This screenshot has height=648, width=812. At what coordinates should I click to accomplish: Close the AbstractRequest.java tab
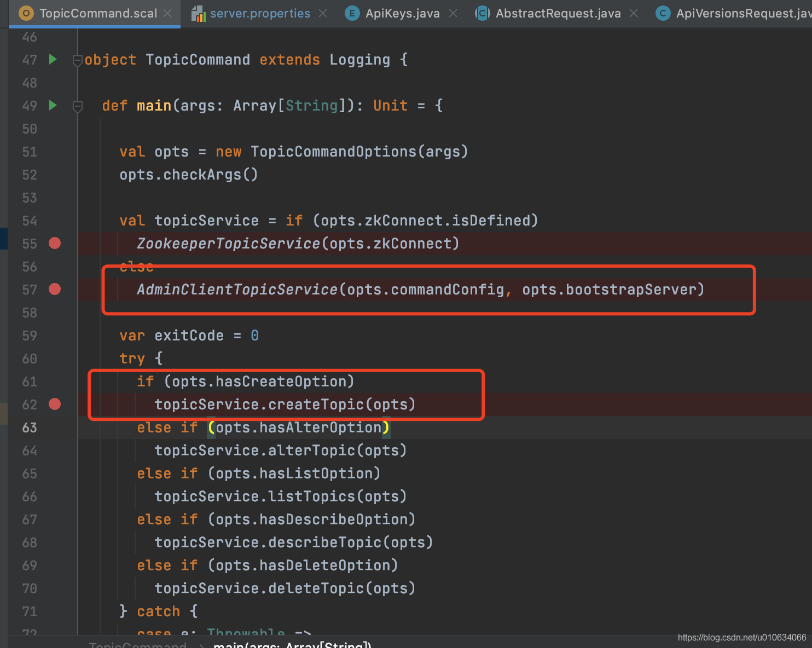pos(634,13)
